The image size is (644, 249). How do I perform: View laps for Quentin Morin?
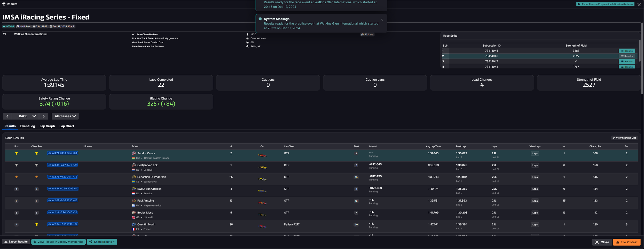pyautogui.click(x=535, y=225)
